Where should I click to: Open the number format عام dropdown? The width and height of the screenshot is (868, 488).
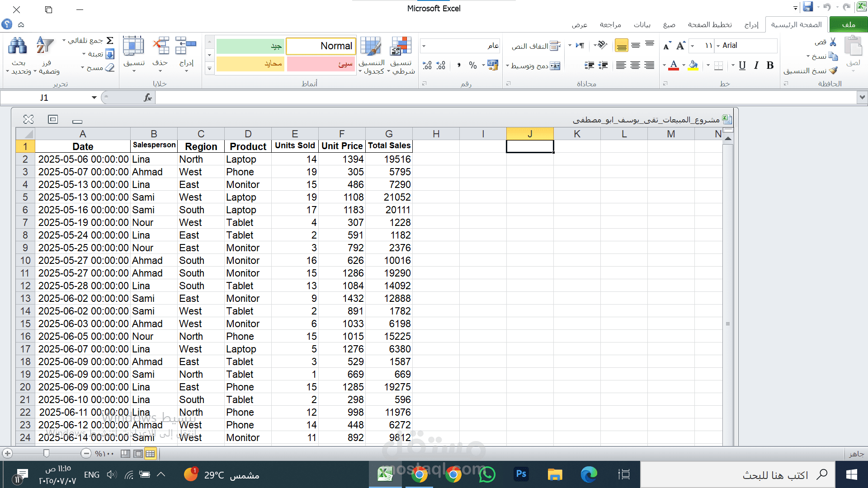click(x=424, y=45)
